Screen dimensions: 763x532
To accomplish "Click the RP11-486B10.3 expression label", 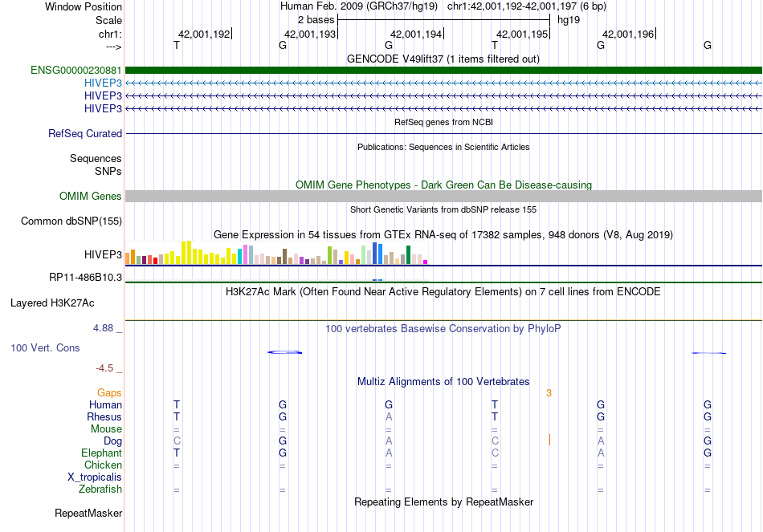I will pos(86,277).
